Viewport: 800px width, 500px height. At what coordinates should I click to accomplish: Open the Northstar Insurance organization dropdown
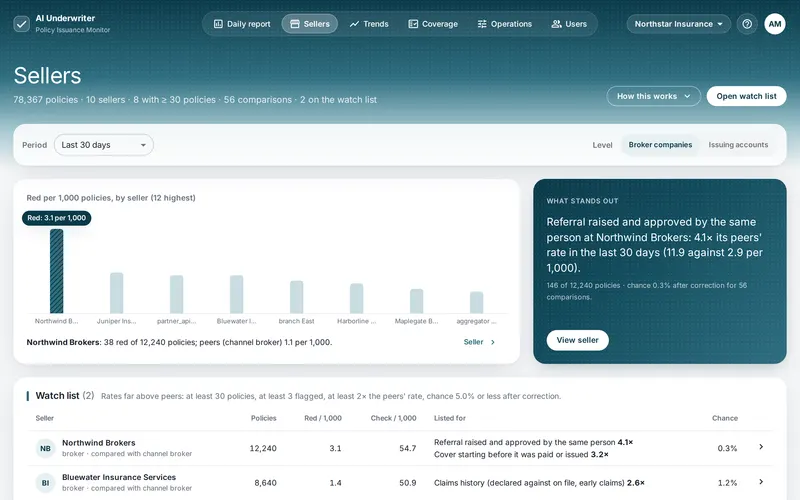click(679, 24)
